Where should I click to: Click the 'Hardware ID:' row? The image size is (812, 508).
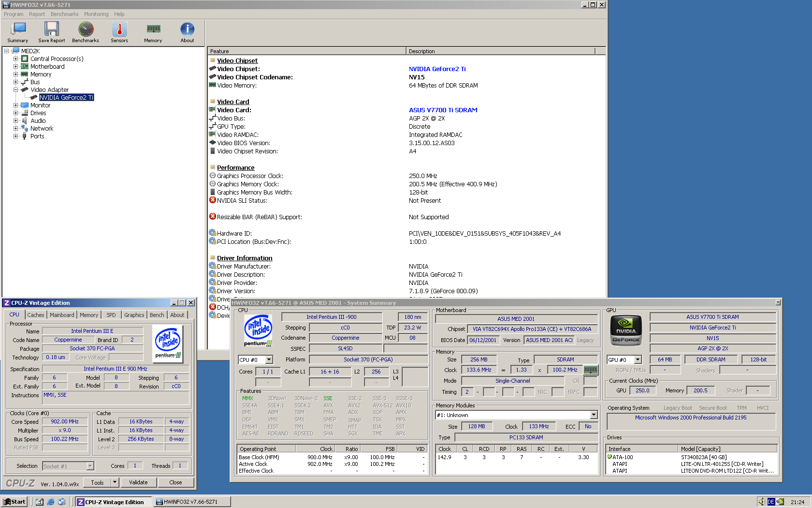point(406,233)
